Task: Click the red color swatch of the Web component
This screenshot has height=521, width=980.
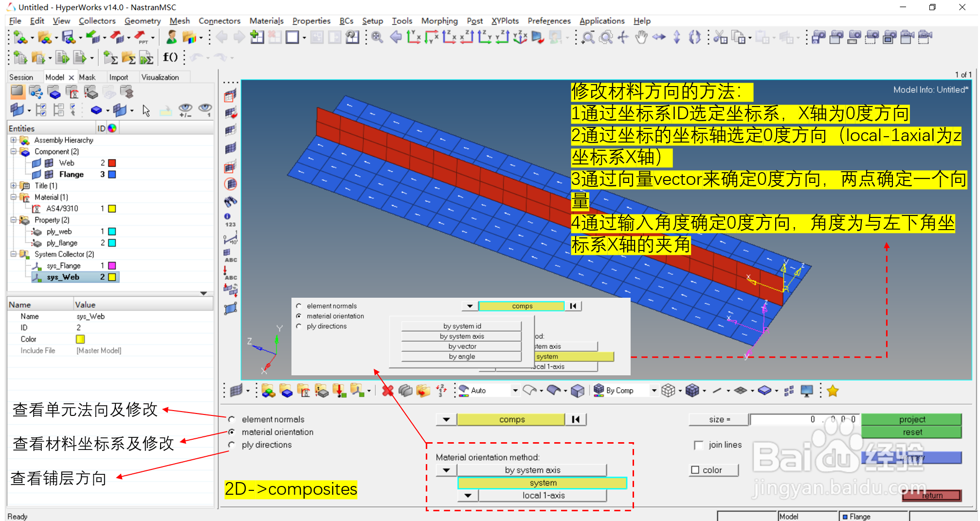Action: click(x=112, y=163)
